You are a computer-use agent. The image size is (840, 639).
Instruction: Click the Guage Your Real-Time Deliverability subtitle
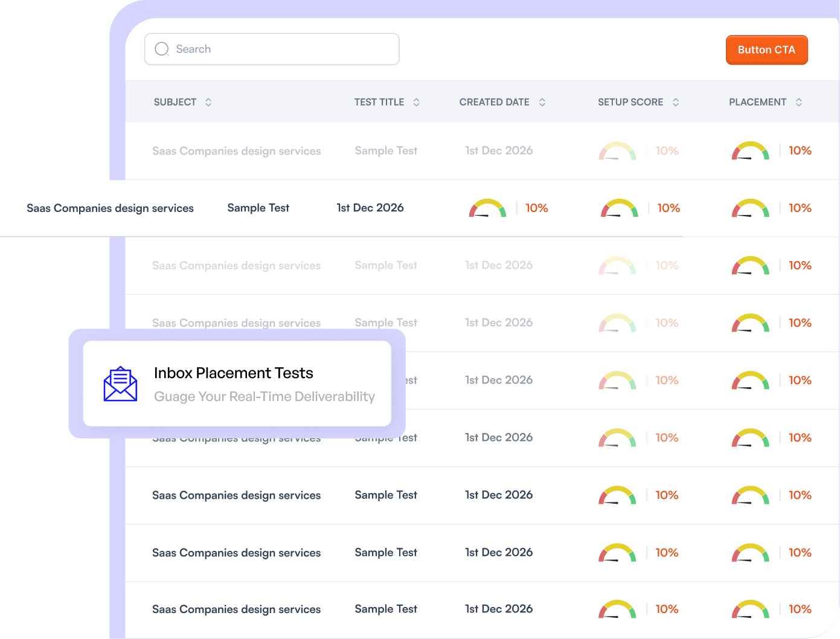265,397
